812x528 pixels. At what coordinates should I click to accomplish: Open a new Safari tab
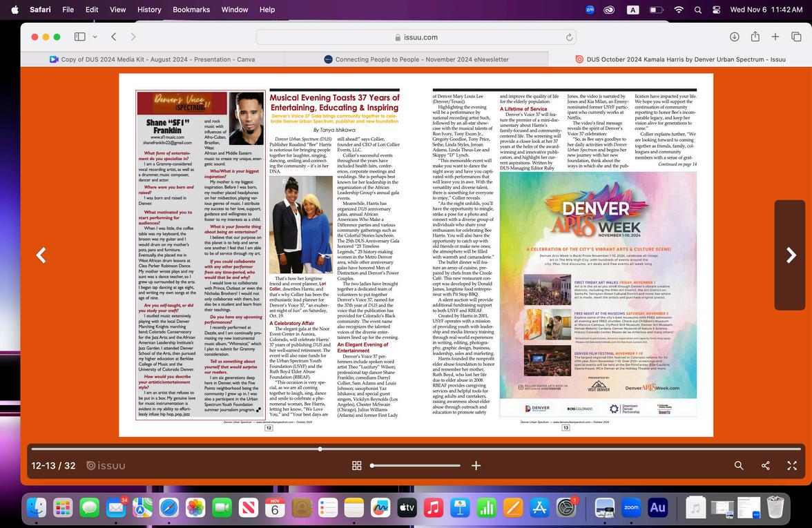(775, 37)
